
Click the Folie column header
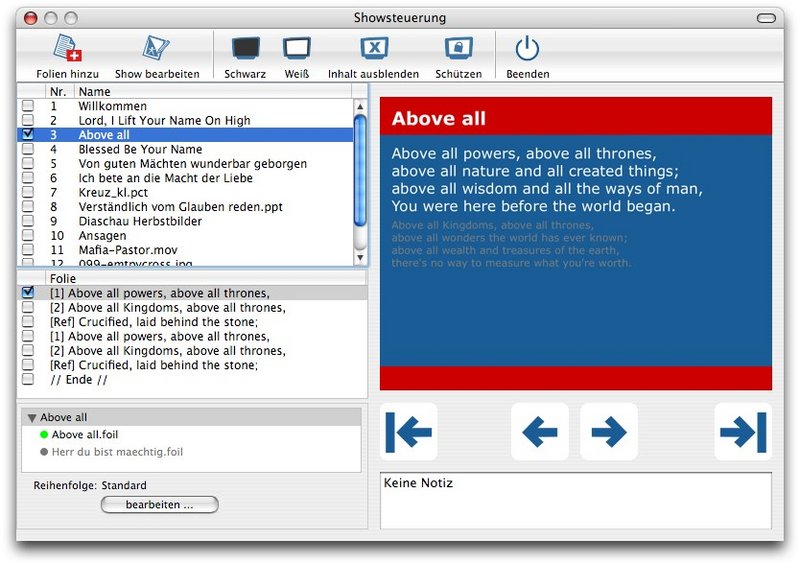click(x=206, y=278)
